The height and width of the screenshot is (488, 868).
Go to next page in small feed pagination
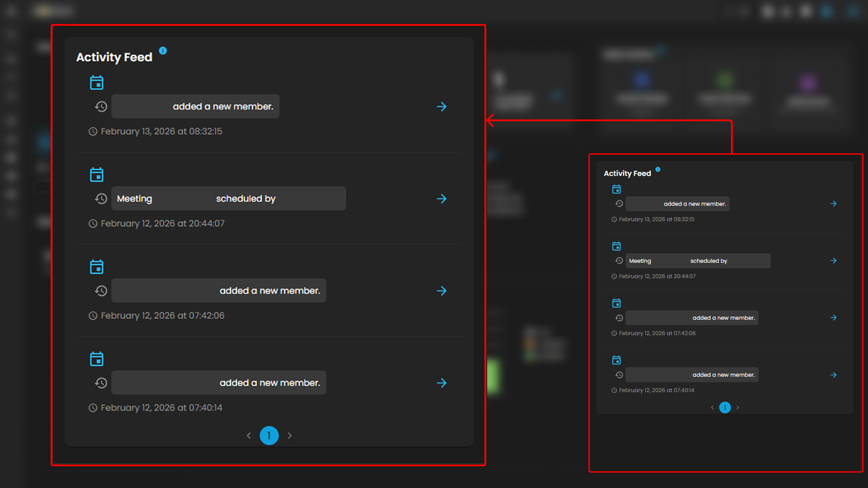[738, 407]
